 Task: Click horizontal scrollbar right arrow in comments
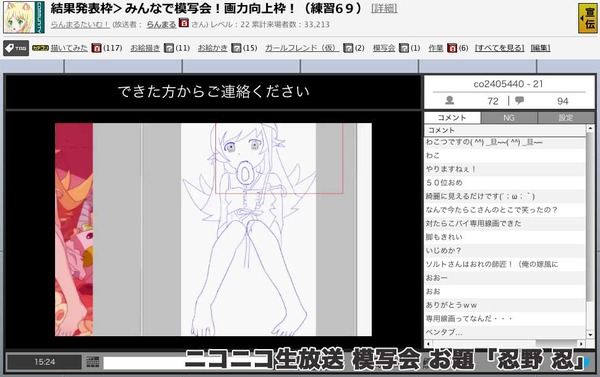(x=581, y=344)
